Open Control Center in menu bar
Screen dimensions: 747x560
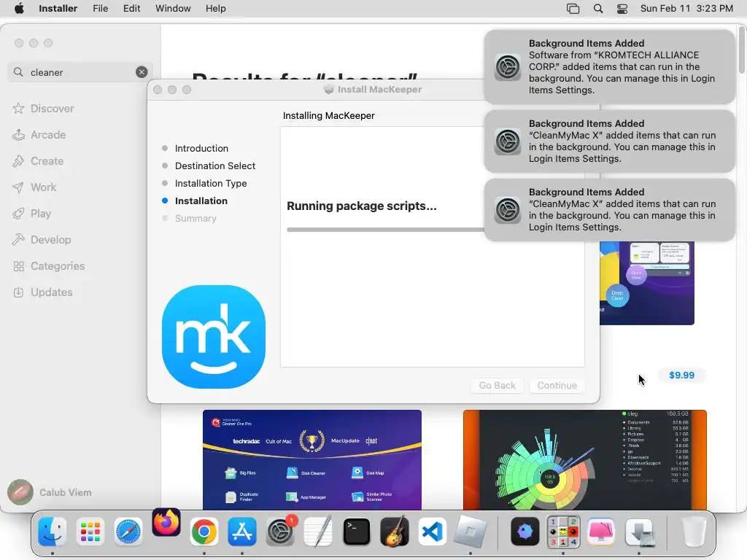(622, 9)
